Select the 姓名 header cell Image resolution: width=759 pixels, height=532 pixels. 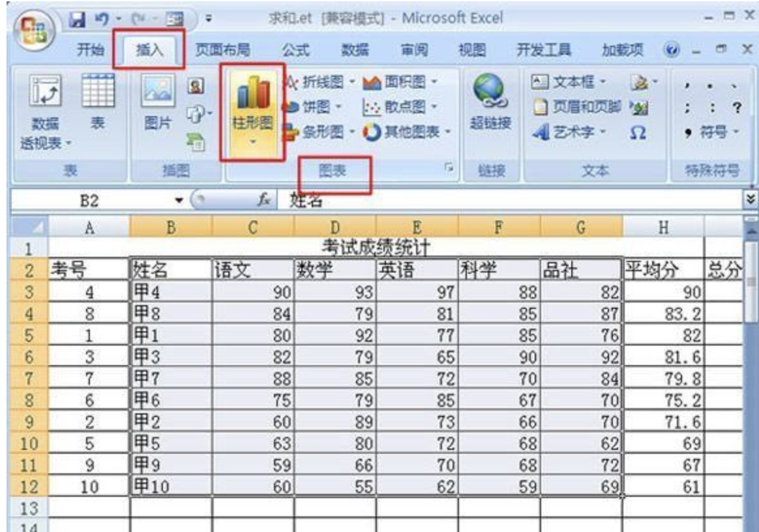click(x=171, y=270)
